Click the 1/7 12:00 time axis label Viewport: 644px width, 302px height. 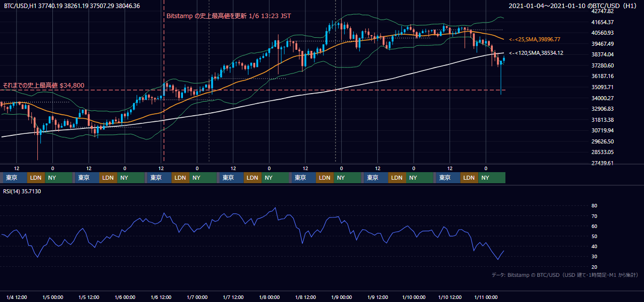(233, 297)
